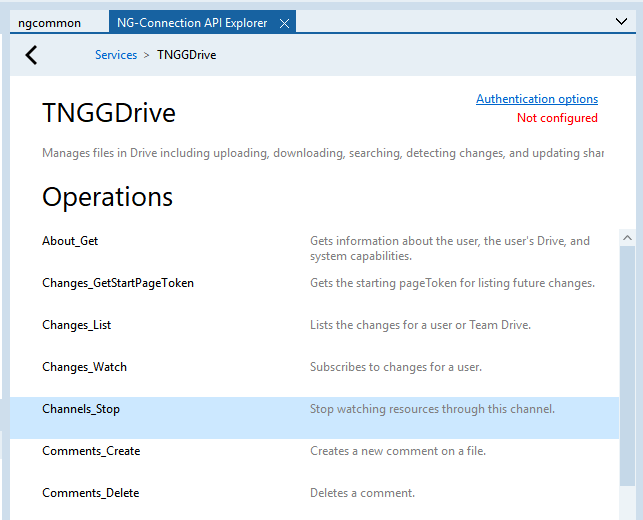Click the scrollbar up arrow
The image size is (643, 520).
point(627,238)
